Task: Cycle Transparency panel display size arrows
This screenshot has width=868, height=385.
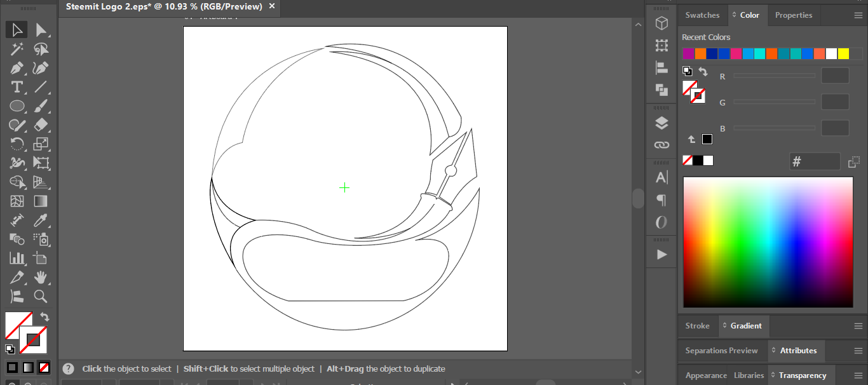Action: (773, 375)
